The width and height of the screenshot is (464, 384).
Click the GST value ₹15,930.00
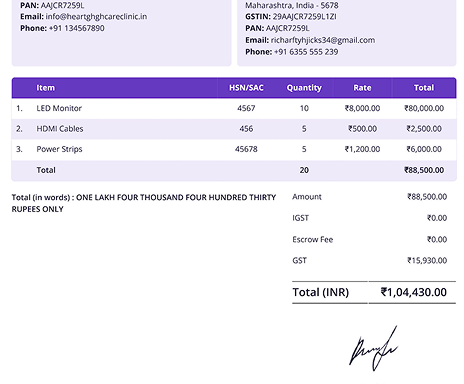click(427, 261)
